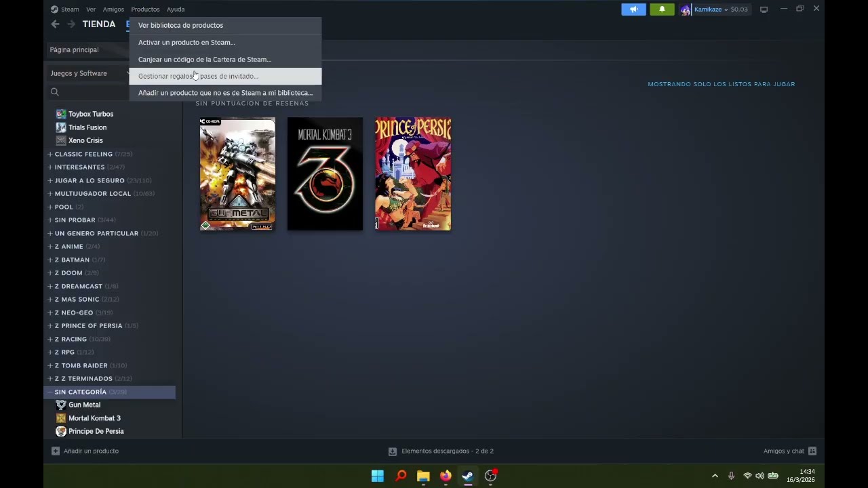The width and height of the screenshot is (868, 488).
Task: Select Ver biblioteca de productos
Action: (x=225, y=25)
